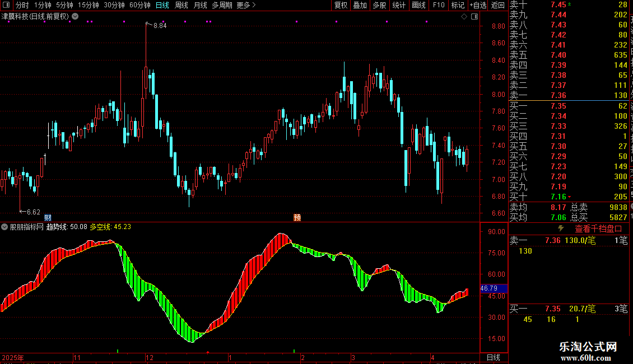
Task: Click the 多空线 45.23 indicator label
Action: [x=110, y=227]
